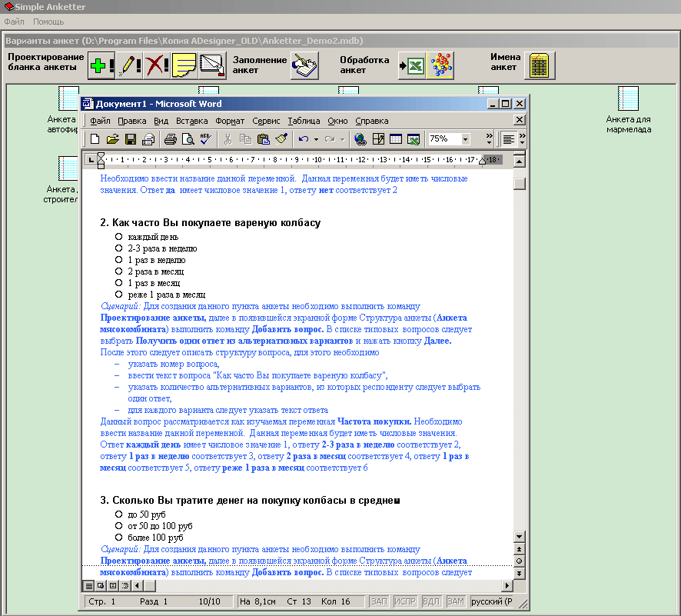Open the 75% zoom dropdown
Image resolution: width=681 pixels, height=616 pixels.
tap(466, 139)
